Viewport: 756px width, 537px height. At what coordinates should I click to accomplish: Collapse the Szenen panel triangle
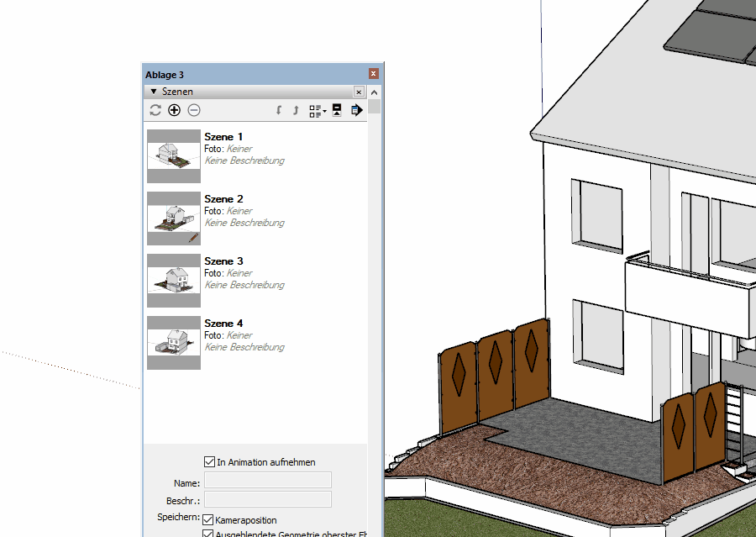point(153,92)
